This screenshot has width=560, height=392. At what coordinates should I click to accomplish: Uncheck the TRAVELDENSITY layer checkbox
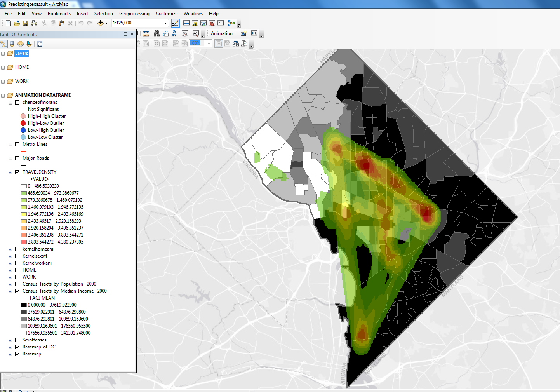coord(17,172)
